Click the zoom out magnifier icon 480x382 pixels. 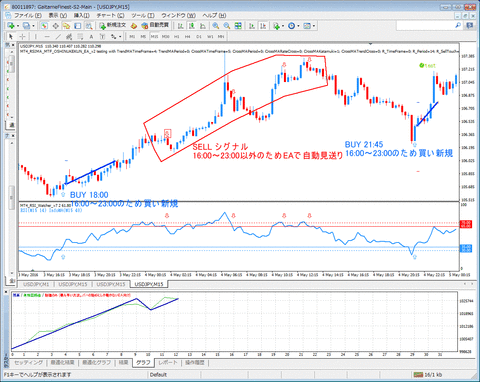coord(227,26)
